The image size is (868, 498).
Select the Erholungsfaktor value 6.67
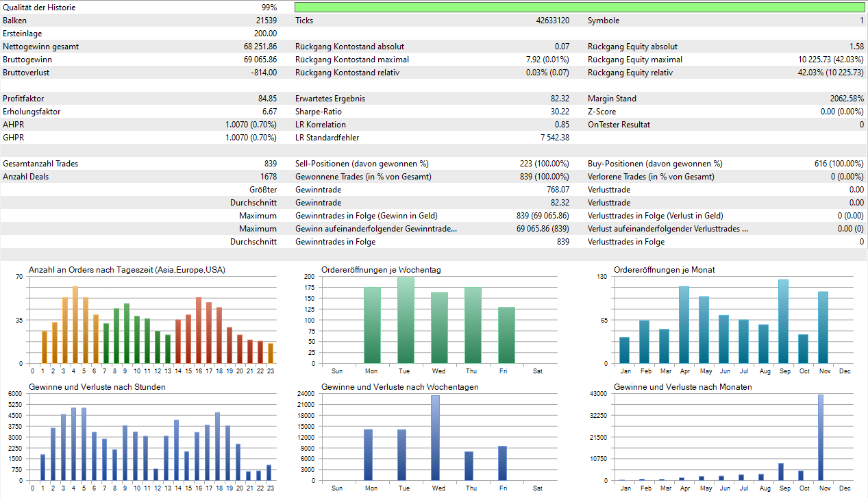pos(270,112)
